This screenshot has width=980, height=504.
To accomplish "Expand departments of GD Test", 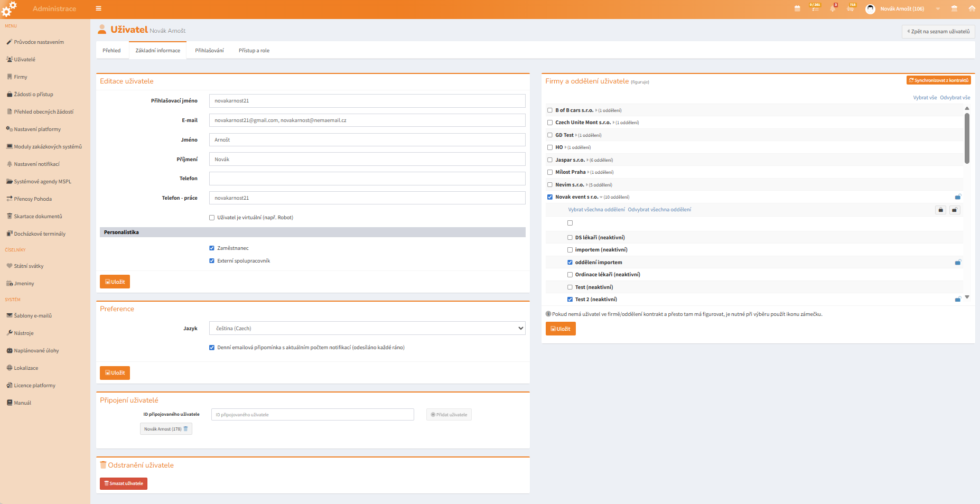I will (576, 135).
